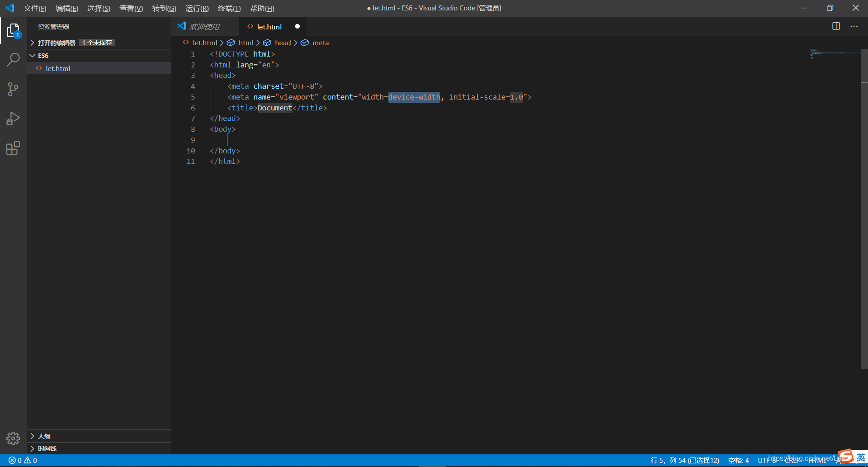Click the head breadcrumb label
The image size is (868, 467).
[283, 43]
